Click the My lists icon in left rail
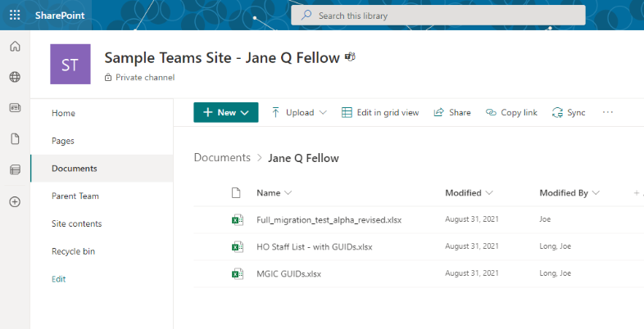This screenshot has width=644, height=329. click(15, 169)
